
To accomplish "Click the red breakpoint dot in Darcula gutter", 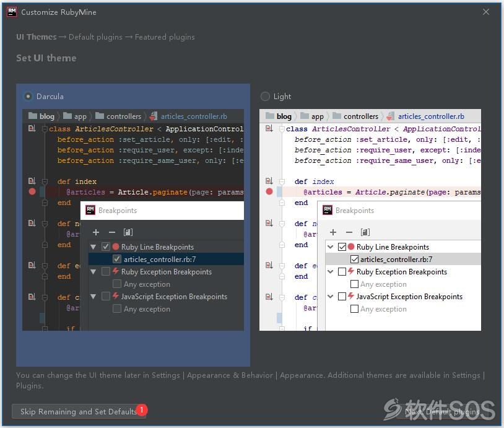I will click(x=32, y=191).
